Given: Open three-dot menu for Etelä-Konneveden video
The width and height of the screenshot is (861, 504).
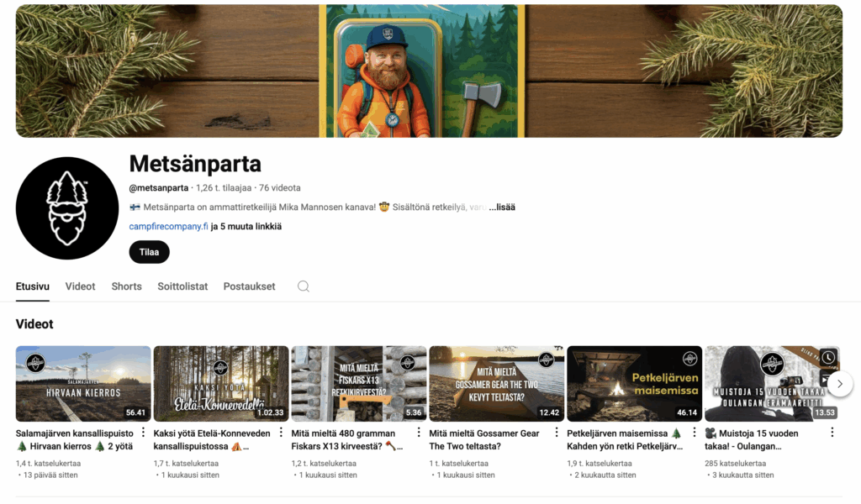Looking at the screenshot, I should [281, 433].
